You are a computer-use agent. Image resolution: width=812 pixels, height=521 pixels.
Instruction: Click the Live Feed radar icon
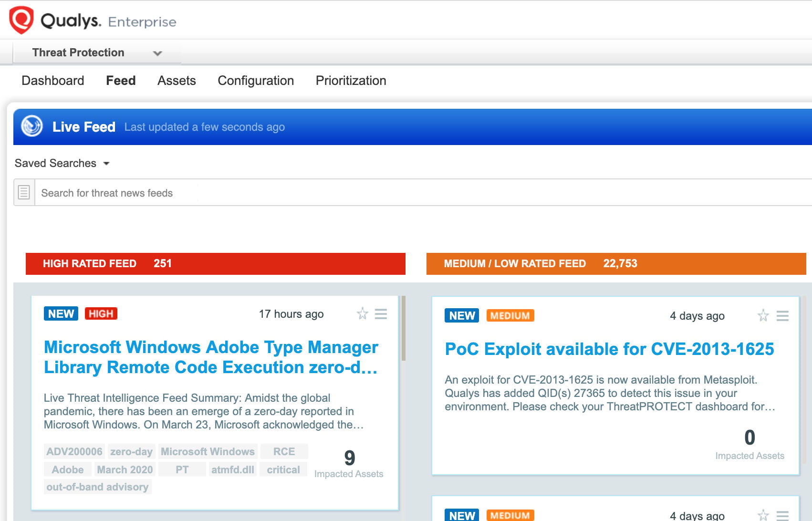[x=32, y=126]
